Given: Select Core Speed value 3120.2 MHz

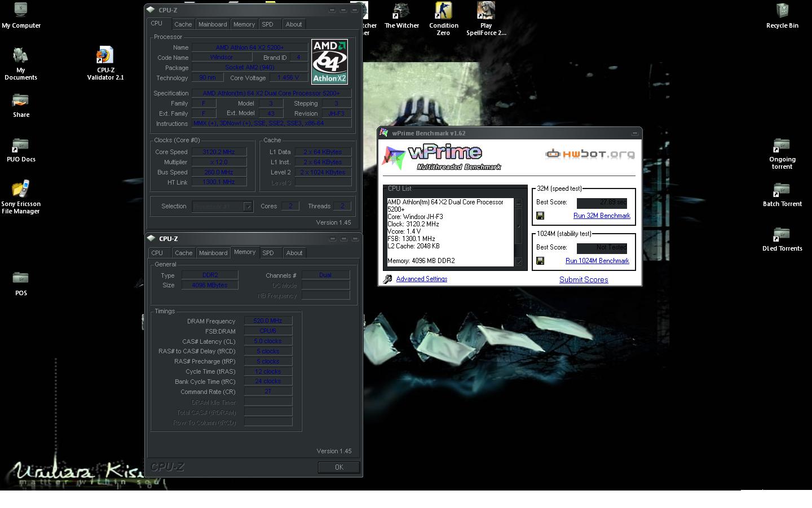Looking at the screenshot, I should point(219,152).
